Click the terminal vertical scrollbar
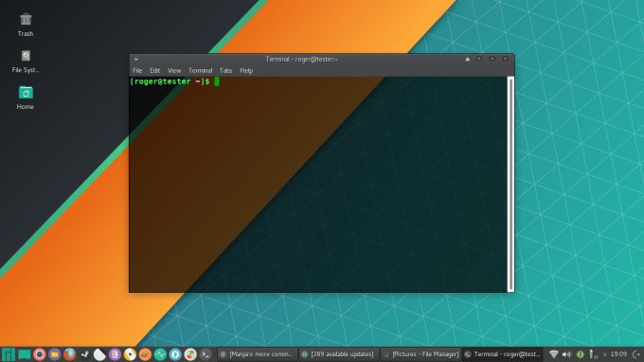 coord(510,184)
